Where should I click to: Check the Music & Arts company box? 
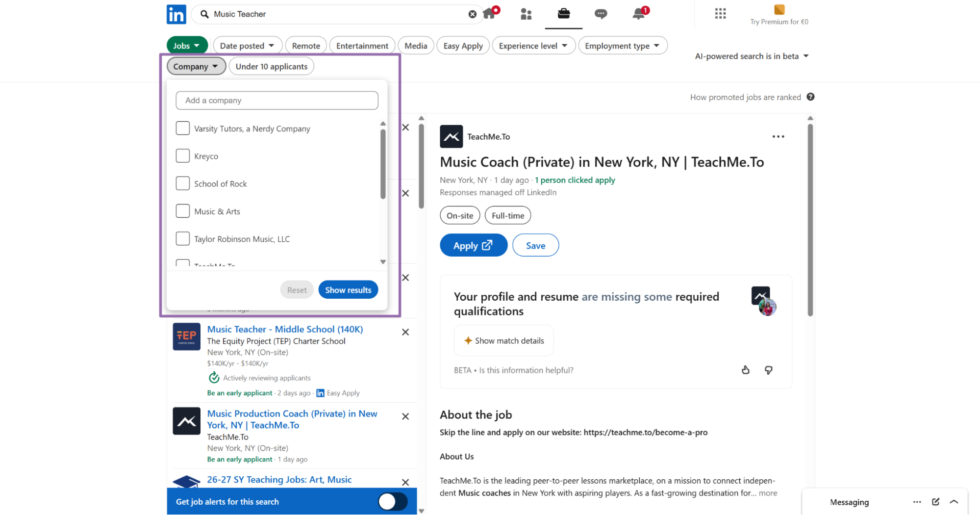(182, 211)
